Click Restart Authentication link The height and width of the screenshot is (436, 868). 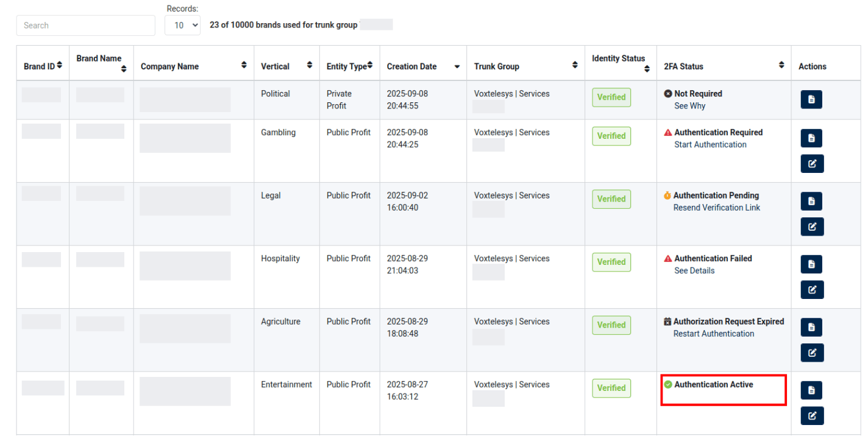713,334
